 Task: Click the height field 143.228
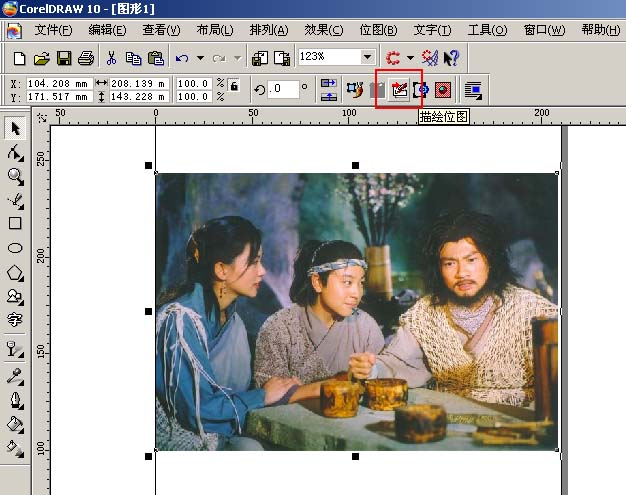pyautogui.click(x=139, y=97)
